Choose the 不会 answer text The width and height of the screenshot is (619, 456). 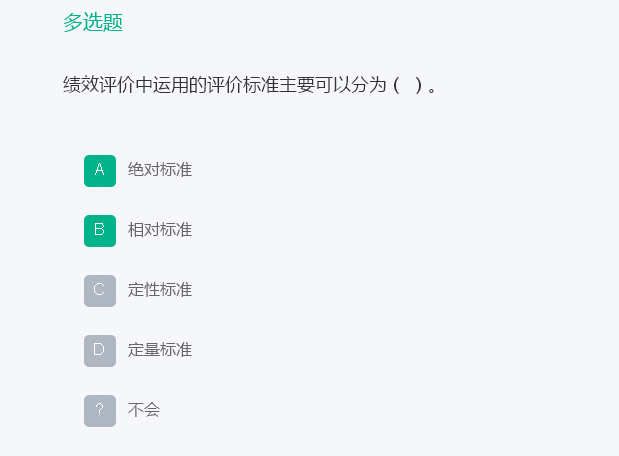pos(144,410)
